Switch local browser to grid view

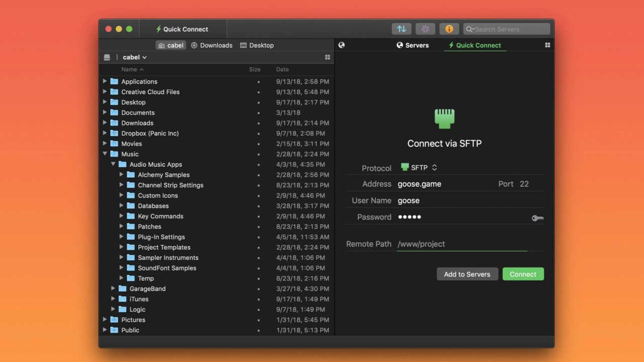pos(328,57)
